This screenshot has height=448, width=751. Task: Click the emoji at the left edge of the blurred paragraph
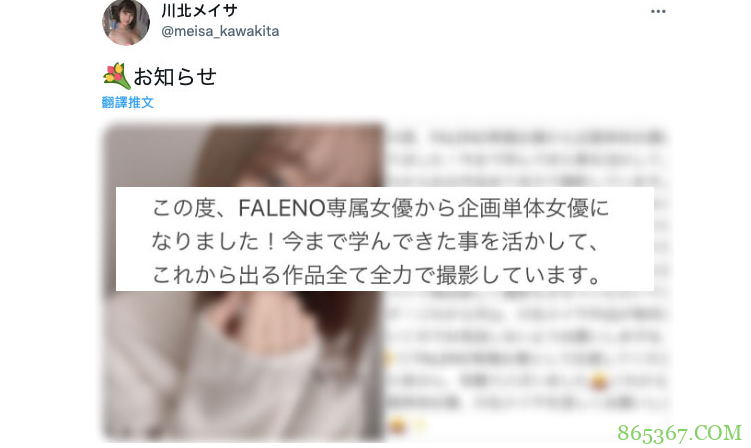pos(388,358)
